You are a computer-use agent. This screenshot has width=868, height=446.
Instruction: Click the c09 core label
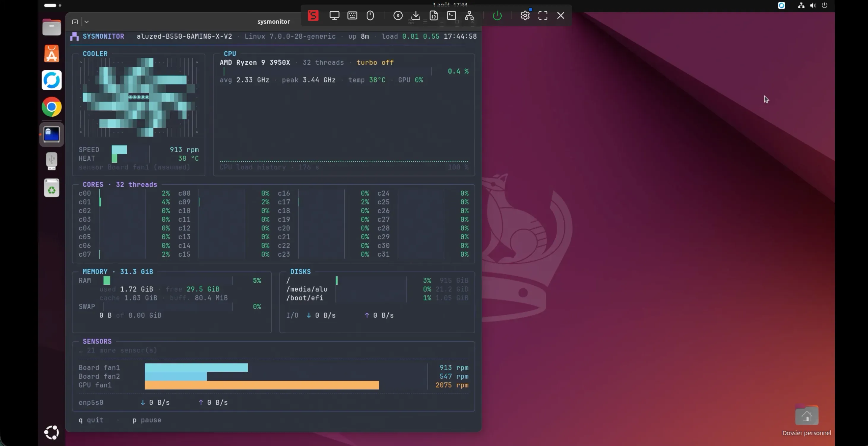pyautogui.click(x=184, y=202)
